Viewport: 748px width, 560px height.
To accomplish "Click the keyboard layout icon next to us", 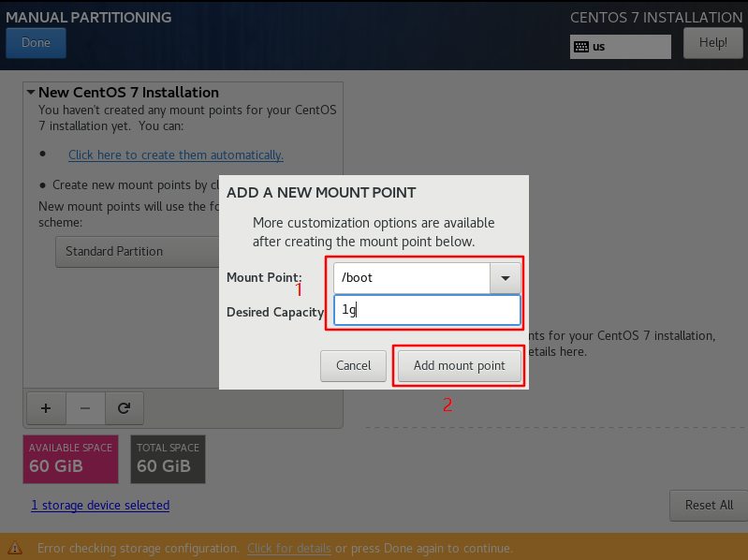I will (581, 47).
